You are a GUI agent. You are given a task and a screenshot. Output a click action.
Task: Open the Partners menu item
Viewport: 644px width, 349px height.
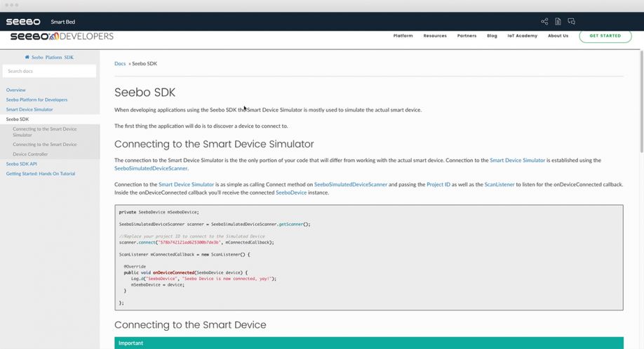[467, 36]
